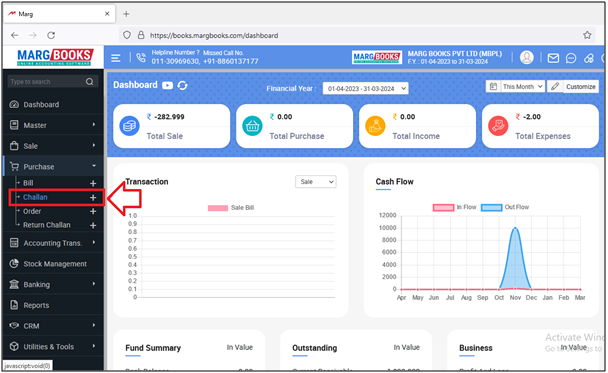This screenshot has width=608, height=373.
Task: Expand the Master menu in sidebar
Action: tap(53, 125)
